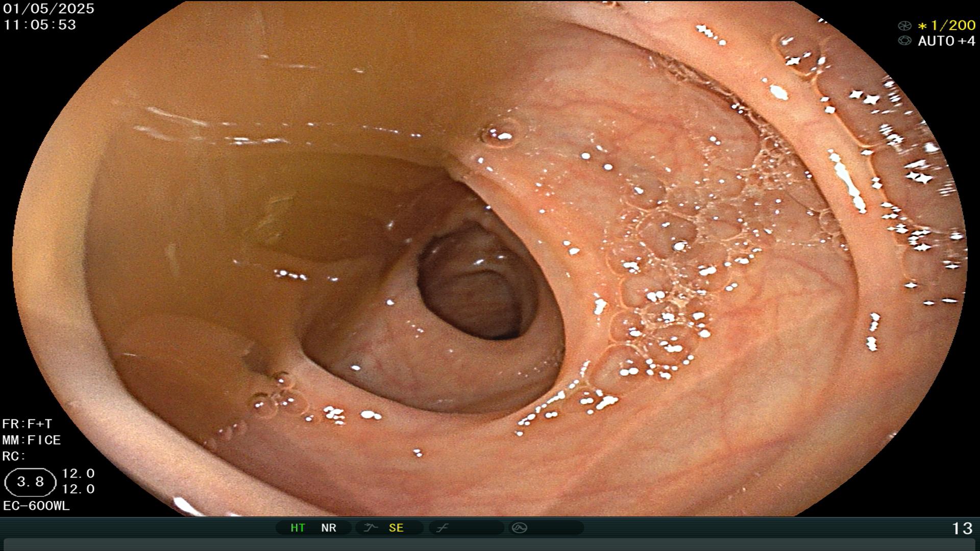Click the upper 12.0 value
This screenshot has height=551, width=980.
point(78,473)
